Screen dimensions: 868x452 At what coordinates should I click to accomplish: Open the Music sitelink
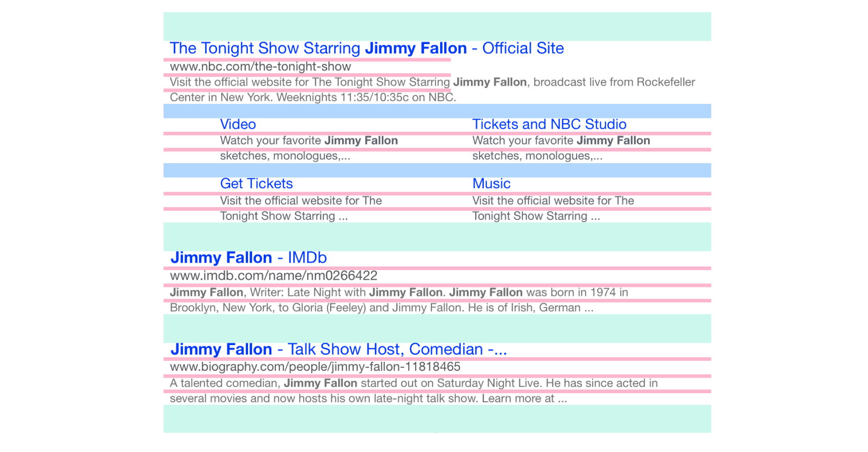(x=491, y=183)
